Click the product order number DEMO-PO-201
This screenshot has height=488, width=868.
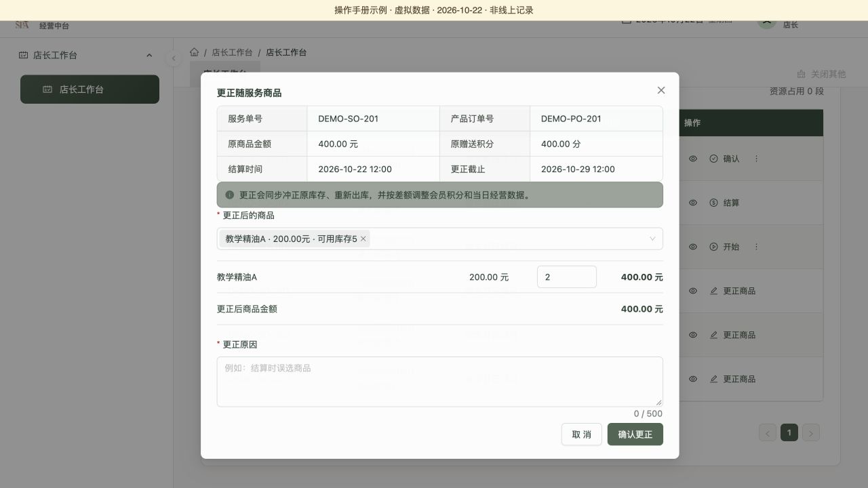(571, 119)
